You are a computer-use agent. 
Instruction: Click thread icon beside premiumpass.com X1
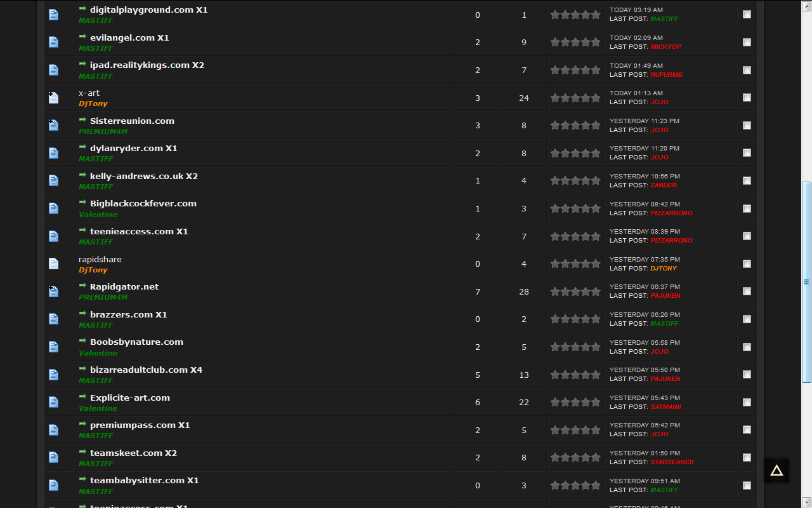53,430
